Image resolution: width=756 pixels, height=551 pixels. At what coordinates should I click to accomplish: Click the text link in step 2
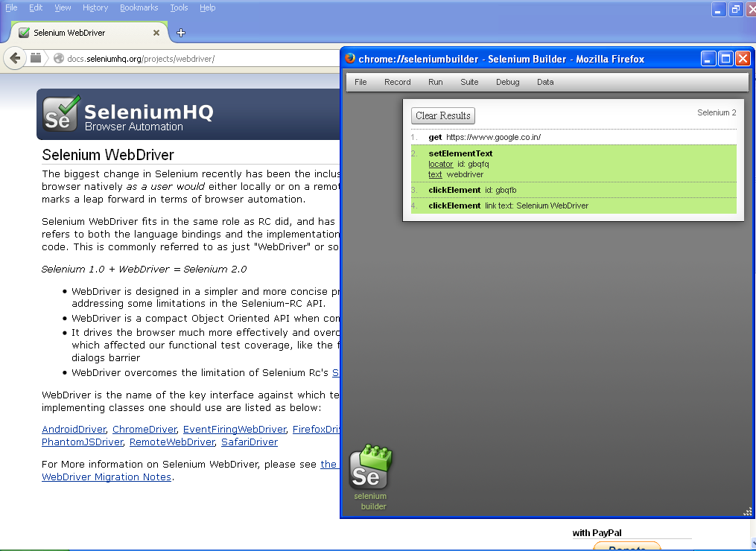pos(435,174)
